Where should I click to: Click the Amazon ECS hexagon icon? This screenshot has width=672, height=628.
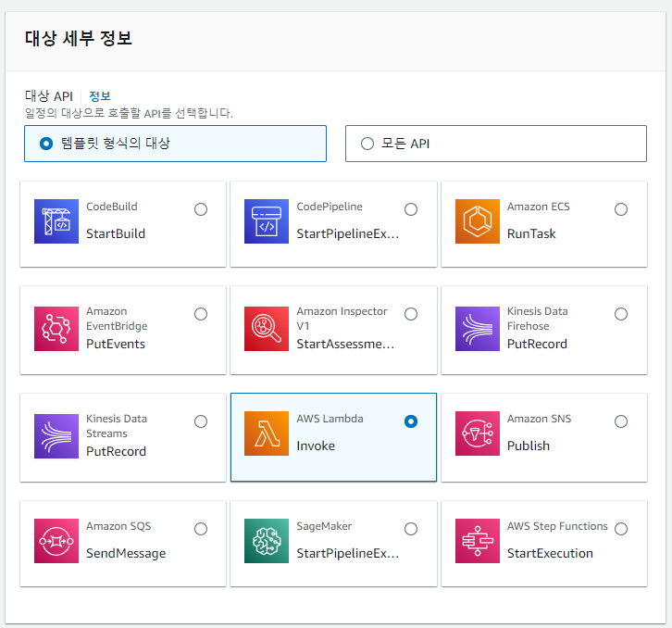click(x=478, y=221)
